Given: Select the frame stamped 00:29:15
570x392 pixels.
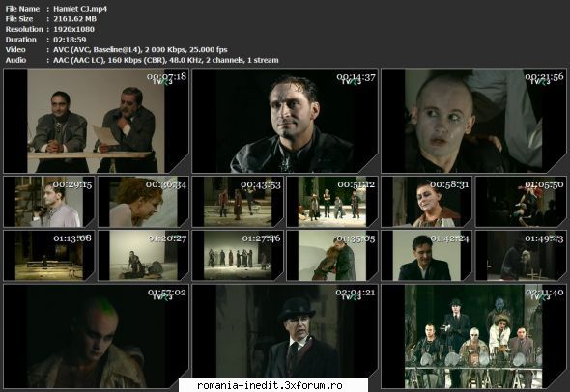Looking at the screenshot, I should tap(48, 202).
